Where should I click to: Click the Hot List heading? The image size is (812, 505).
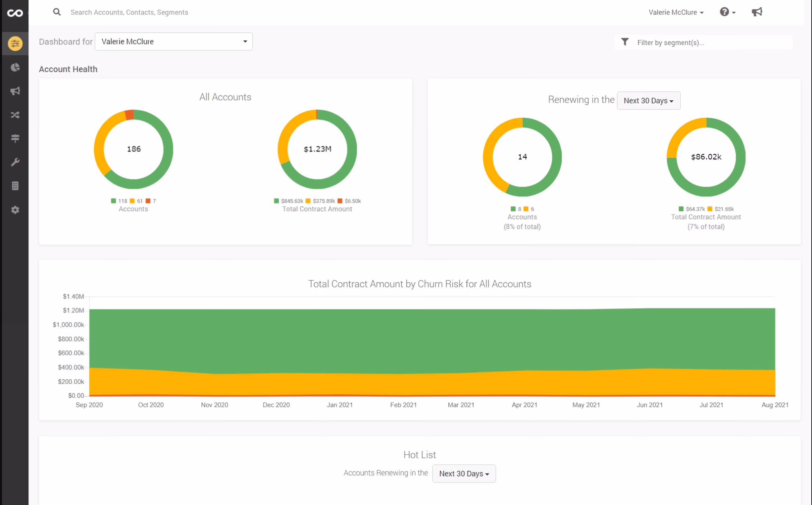pos(420,455)
